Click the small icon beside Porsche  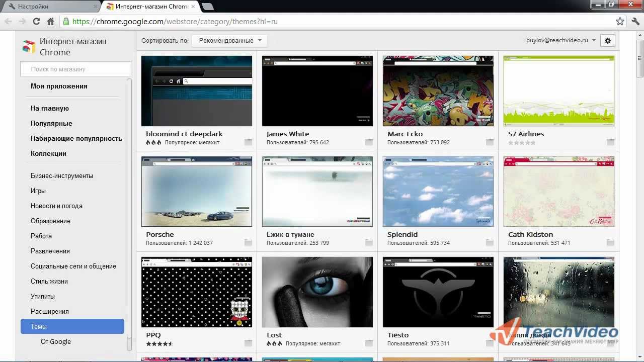pyautogui.click(x=248, y=243)
